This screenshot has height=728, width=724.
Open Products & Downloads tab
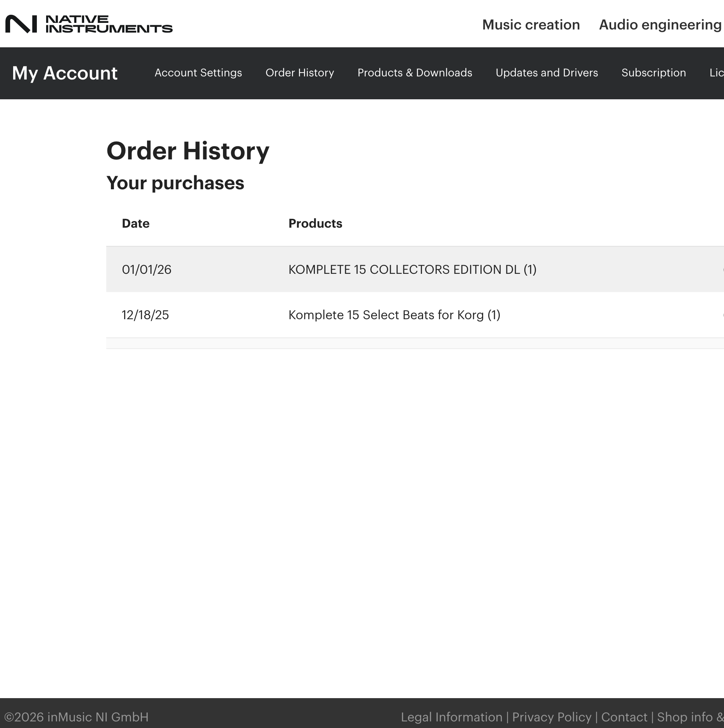(415, 73)
